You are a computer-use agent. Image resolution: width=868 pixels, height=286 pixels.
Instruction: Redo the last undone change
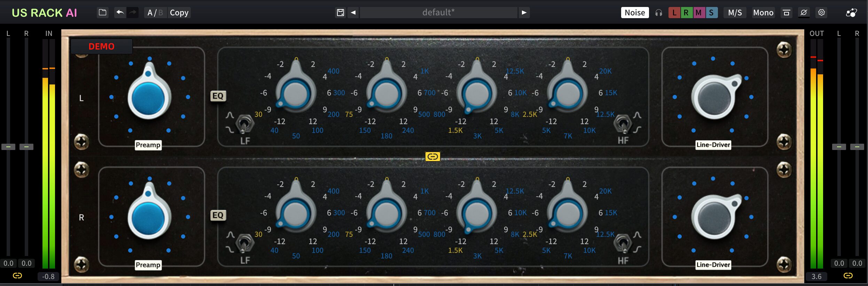coord(133,13)
